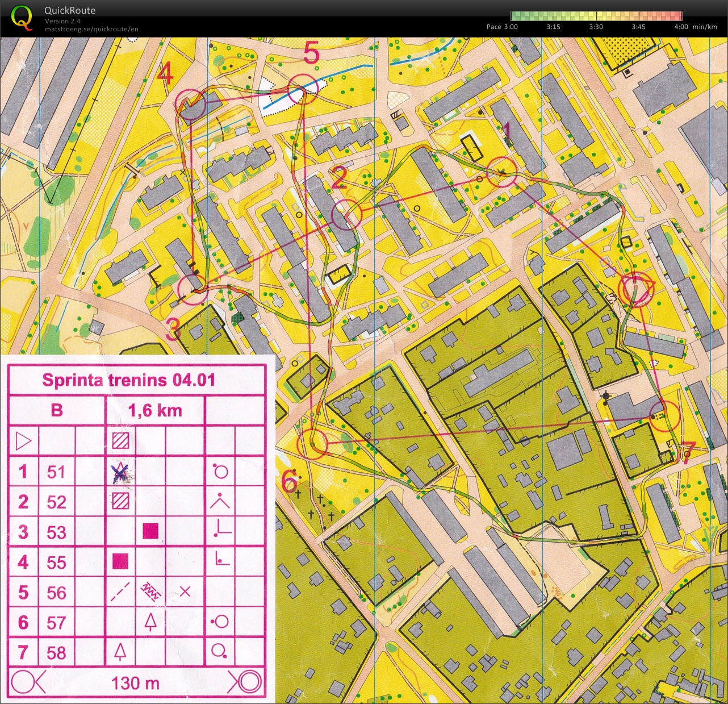Image resolution: width=728 pixels, height=704 pixels.
Task: Click the QuickRoute Q logo icon
Action: tap(22, 16)
